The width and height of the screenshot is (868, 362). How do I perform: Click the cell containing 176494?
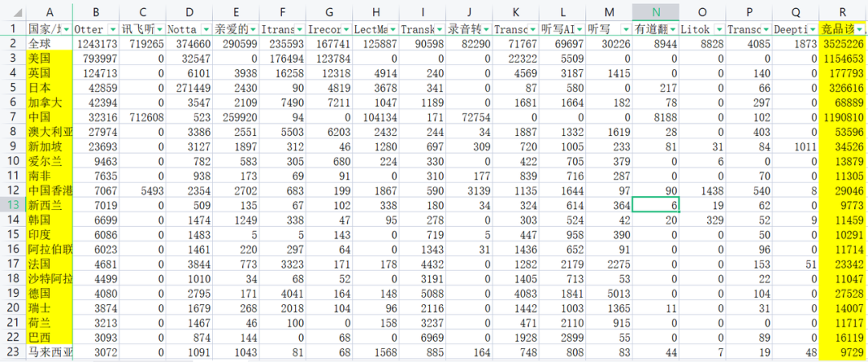[x=283, y=58]
